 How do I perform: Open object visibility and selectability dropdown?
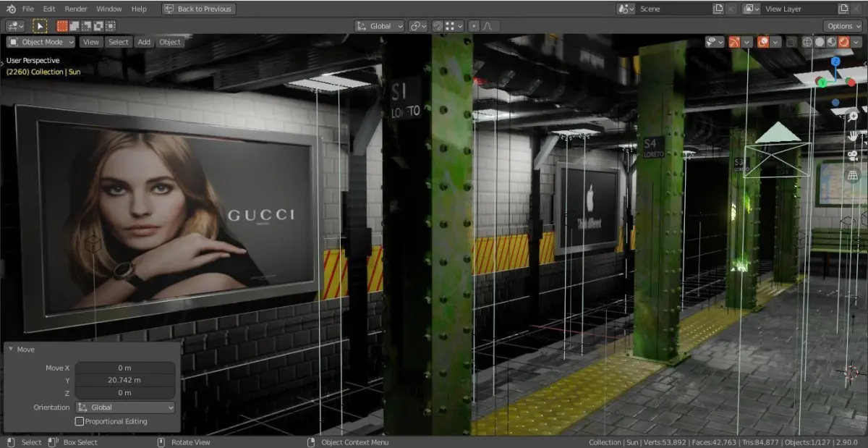[x=715, y=42]
